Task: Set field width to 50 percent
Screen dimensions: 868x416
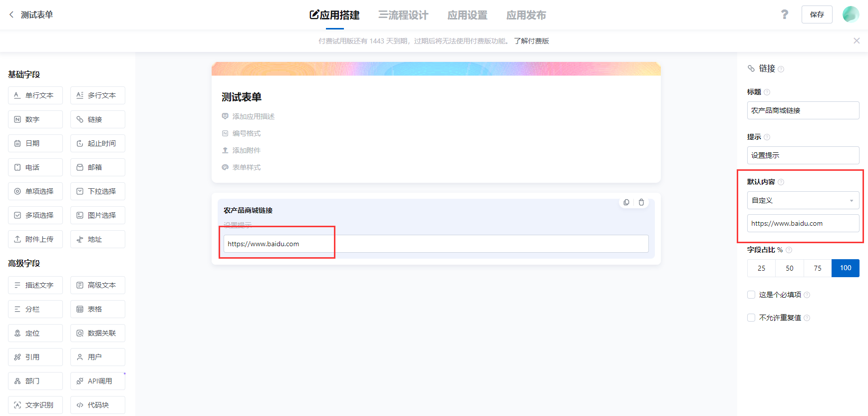Action: tap(789, 268)
